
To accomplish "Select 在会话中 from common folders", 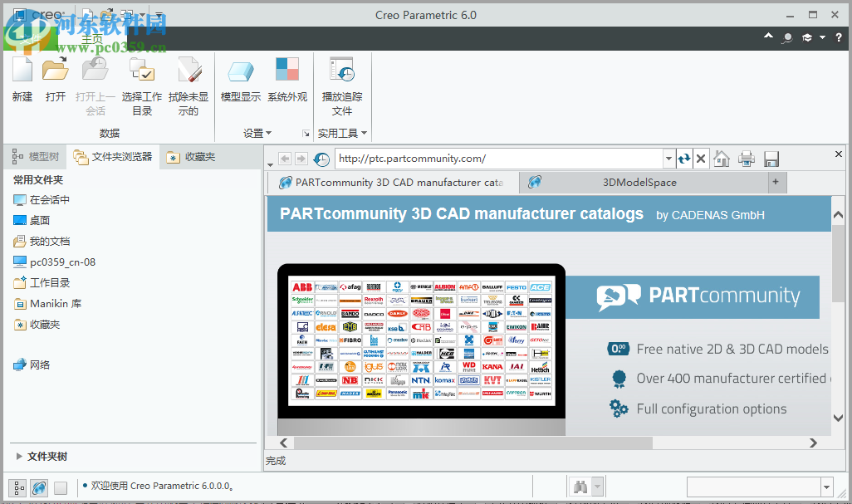I will (x=48, y=199).
